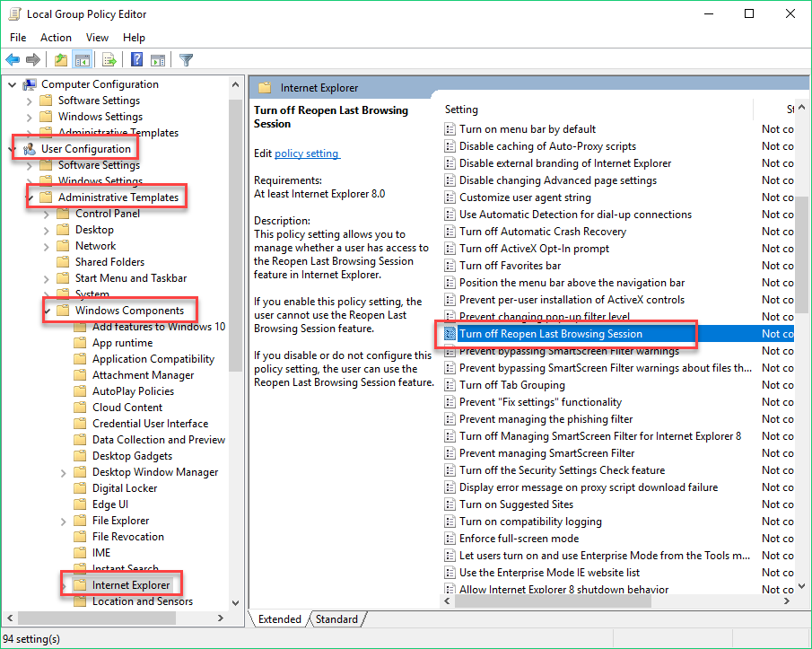Expand Windows Settings under Computer Configuration
812x649 pixels.
click(30, 117)
